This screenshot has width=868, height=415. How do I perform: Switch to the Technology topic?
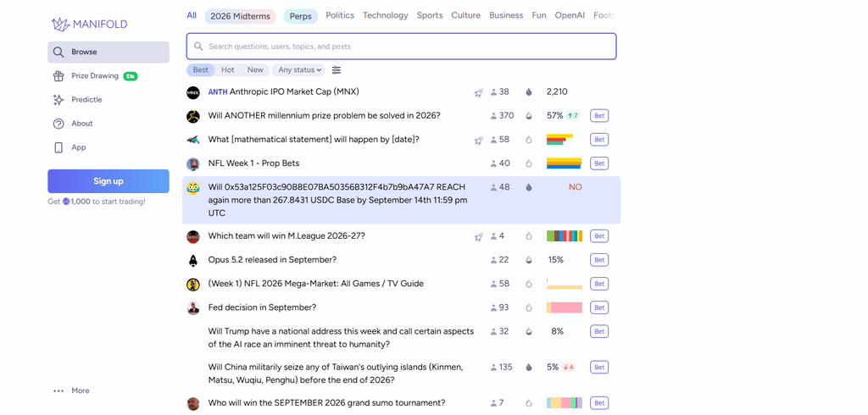[x=386, y=15]
